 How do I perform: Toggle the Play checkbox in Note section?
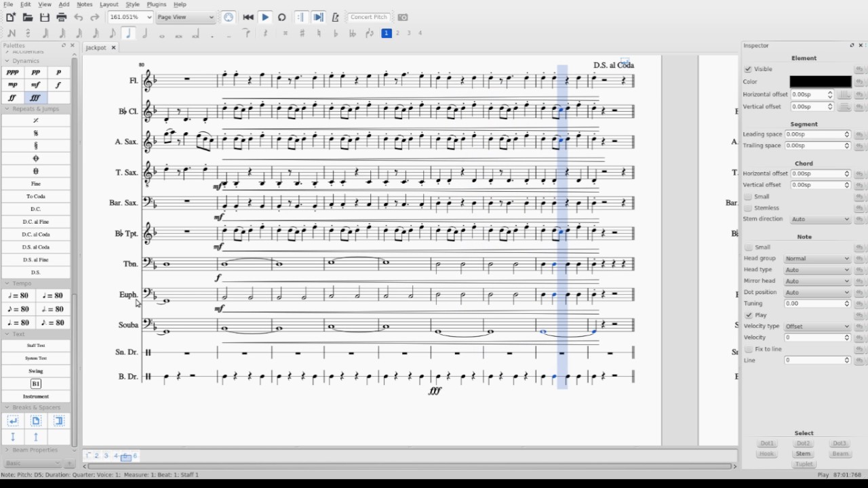point(748,315)
